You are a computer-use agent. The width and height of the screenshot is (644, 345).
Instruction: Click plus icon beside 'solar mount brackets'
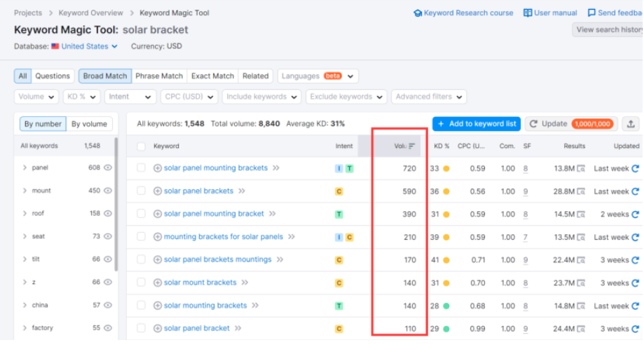(x=158, y=283)
